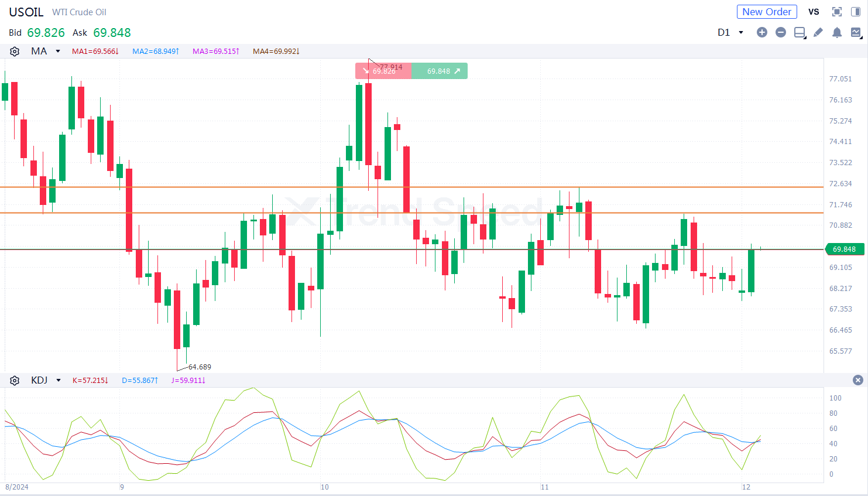Click the zoom in icon on the toolbar
Viewport: 868px width, 496px height.
(762, 33)
